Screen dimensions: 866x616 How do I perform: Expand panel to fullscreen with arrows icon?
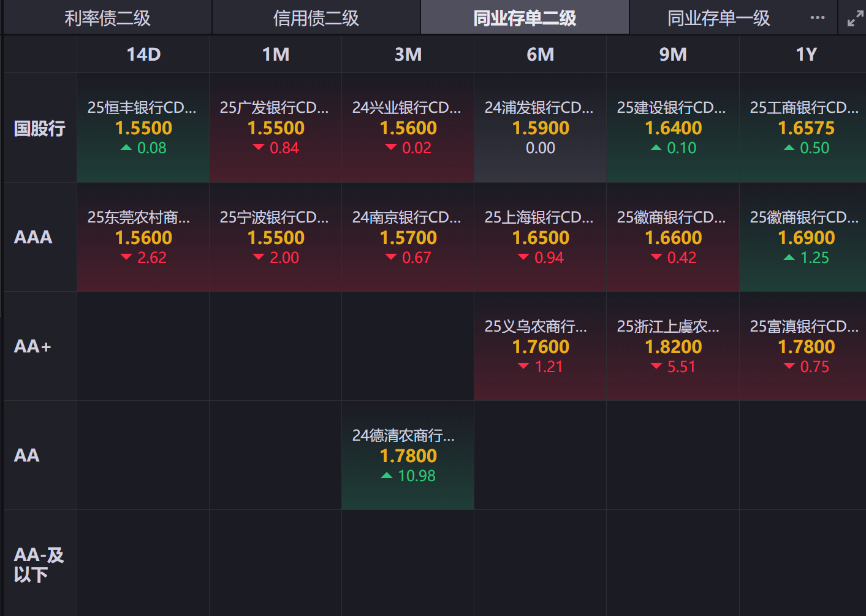click(x=855, y=18)
